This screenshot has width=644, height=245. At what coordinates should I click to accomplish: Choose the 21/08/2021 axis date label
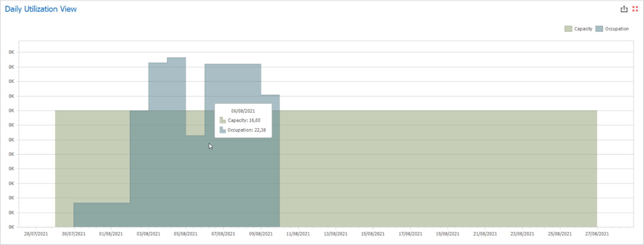(485, 234)
